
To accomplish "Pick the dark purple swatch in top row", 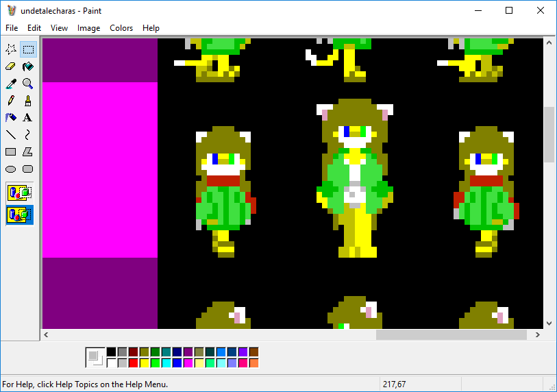I will pyautogui.click(x=188, y=352).
